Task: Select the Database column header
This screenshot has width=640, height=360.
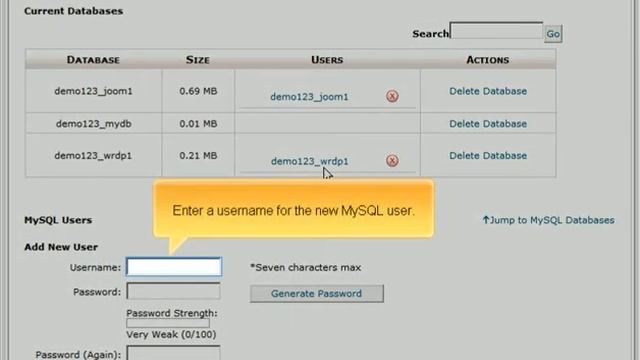Action: pyautogui.click(x=93, y=60)
